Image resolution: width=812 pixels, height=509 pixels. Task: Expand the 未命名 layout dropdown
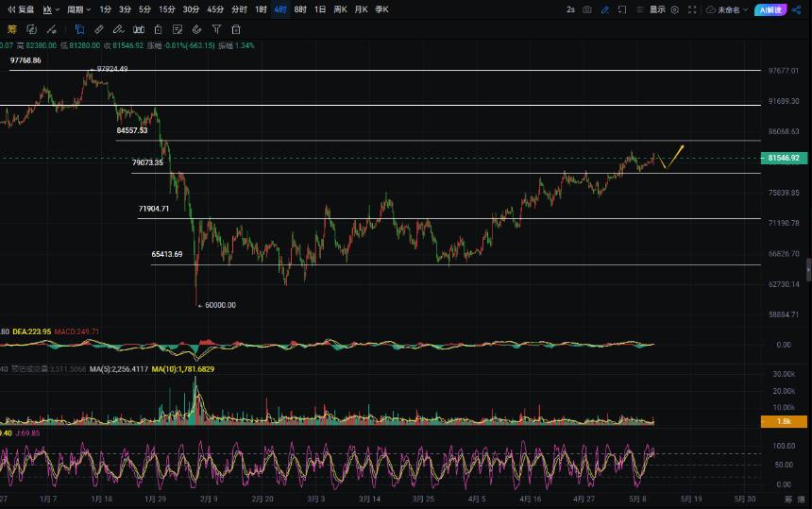[733, 9]
